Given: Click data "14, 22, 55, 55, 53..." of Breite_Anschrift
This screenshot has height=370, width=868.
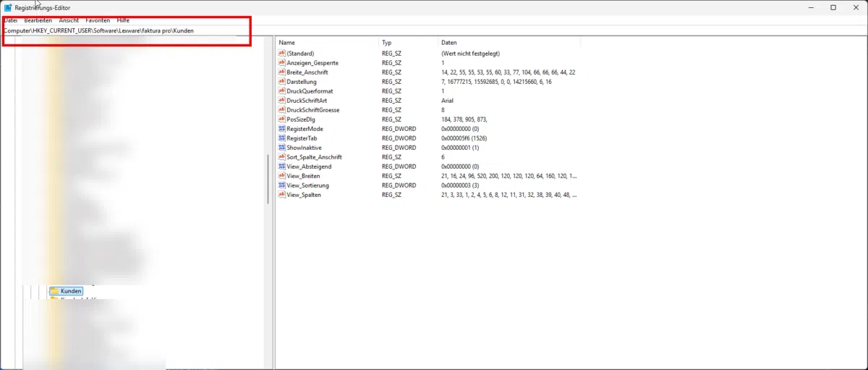Looking at the screenshot, I should 509,72.
